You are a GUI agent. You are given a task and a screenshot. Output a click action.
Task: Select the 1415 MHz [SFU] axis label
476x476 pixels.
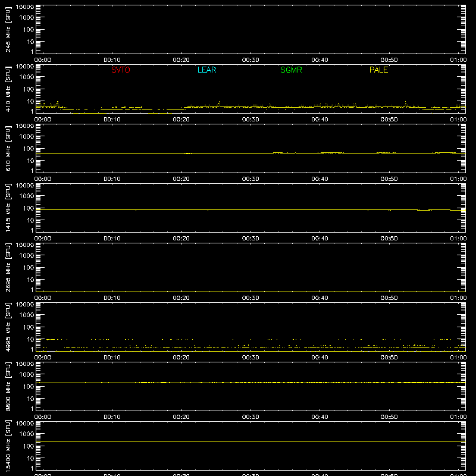(8, 208)
